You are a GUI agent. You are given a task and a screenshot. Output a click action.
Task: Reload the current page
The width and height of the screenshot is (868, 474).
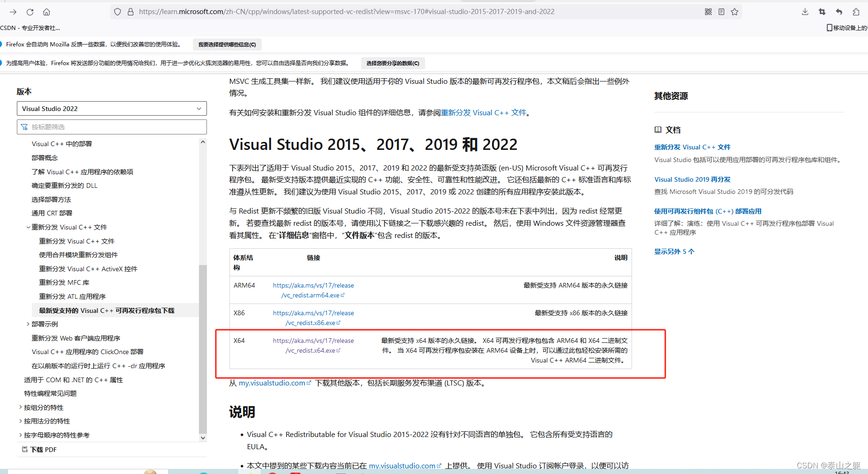30,12
